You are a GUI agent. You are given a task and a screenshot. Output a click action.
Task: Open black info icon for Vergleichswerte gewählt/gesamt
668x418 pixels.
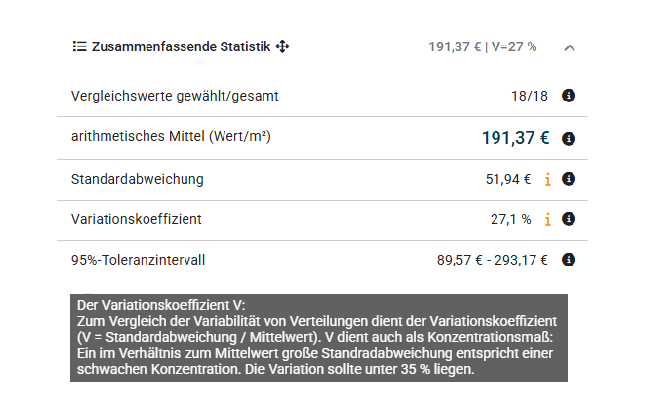tap(568, 95)
